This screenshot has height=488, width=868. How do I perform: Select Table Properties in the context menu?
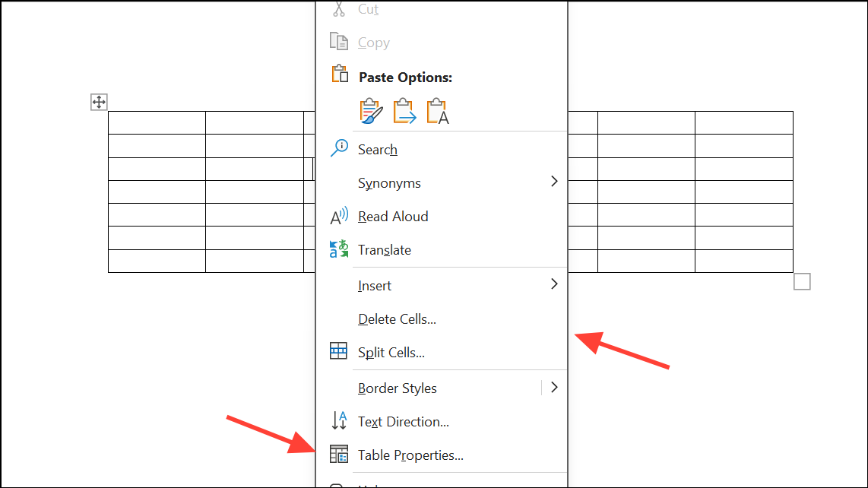click(x=410, y=455)
